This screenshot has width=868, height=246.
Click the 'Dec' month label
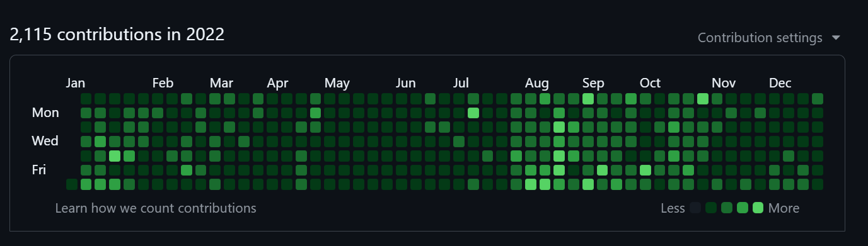pyautogui.click(x=780, y=83)
